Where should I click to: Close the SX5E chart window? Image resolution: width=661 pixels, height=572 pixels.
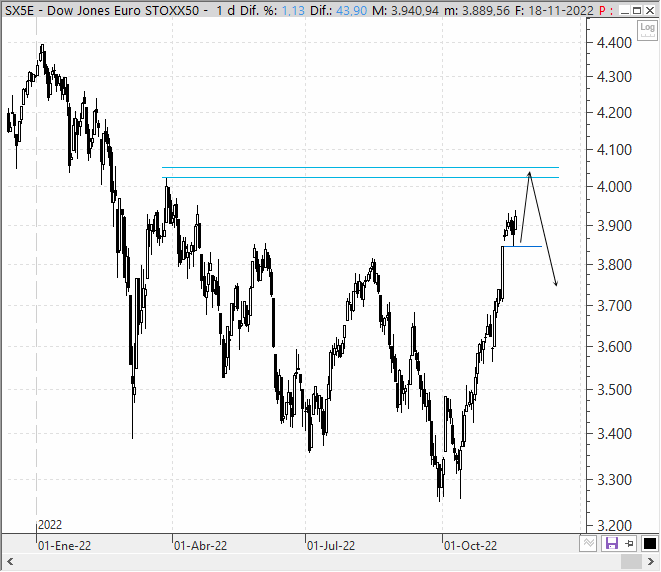pos(650,10)
